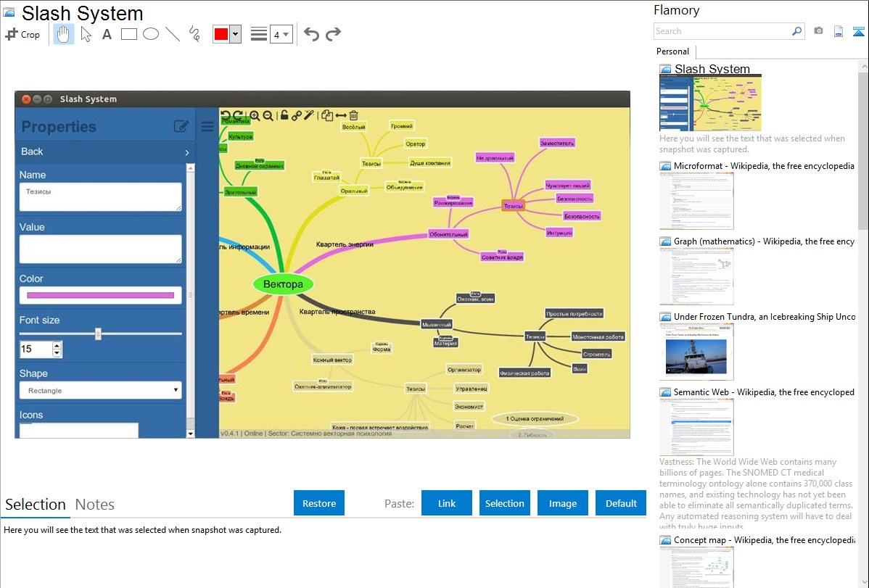869x588 pixels.
Task: Click the green Вектора central node
Action: pyautogui.click(x=283, y=284)
